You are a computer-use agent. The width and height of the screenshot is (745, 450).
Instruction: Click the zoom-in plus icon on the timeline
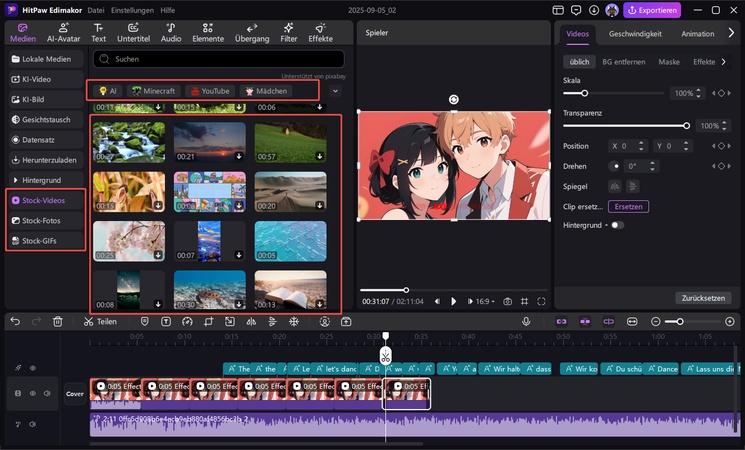point(730,322)
